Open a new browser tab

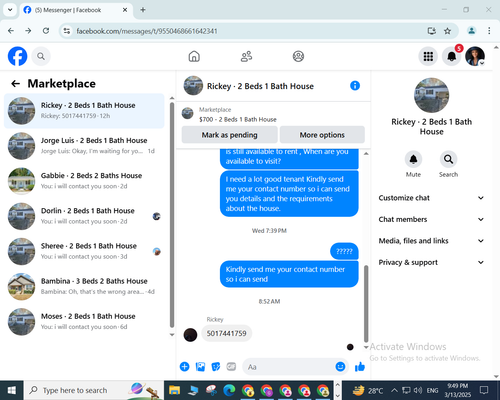pos(143,10)
